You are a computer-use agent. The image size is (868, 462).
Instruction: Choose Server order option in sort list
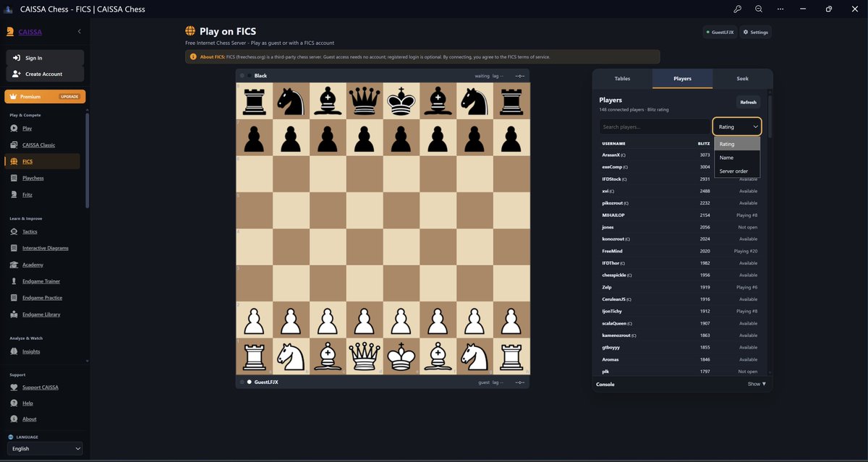pos(737,171)
